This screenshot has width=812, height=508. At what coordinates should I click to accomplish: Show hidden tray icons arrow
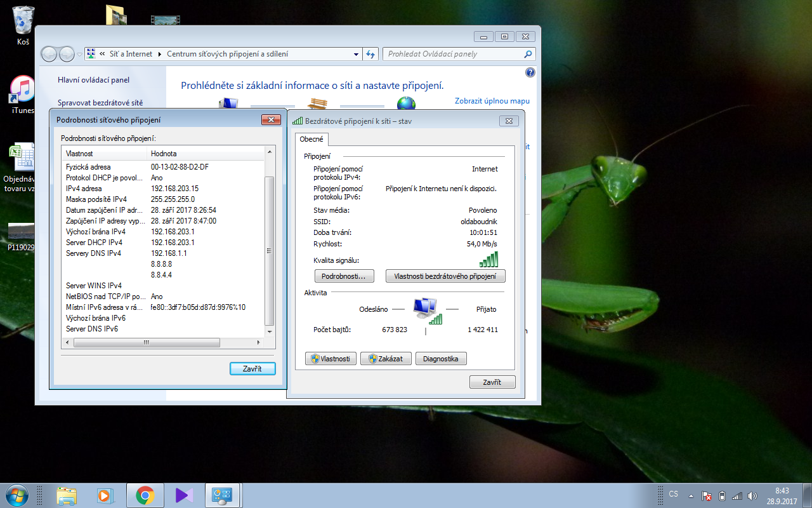coord(691,496)
